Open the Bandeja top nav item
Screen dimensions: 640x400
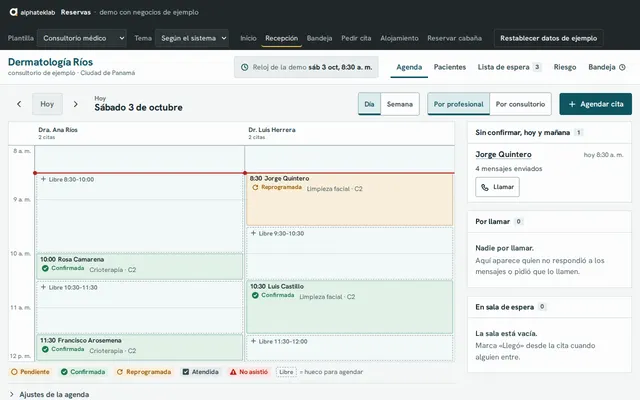coord(319,38)
